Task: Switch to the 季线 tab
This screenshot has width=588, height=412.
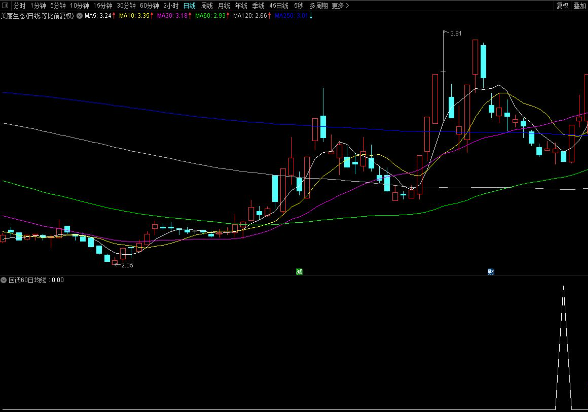Action: click(258, 6)
